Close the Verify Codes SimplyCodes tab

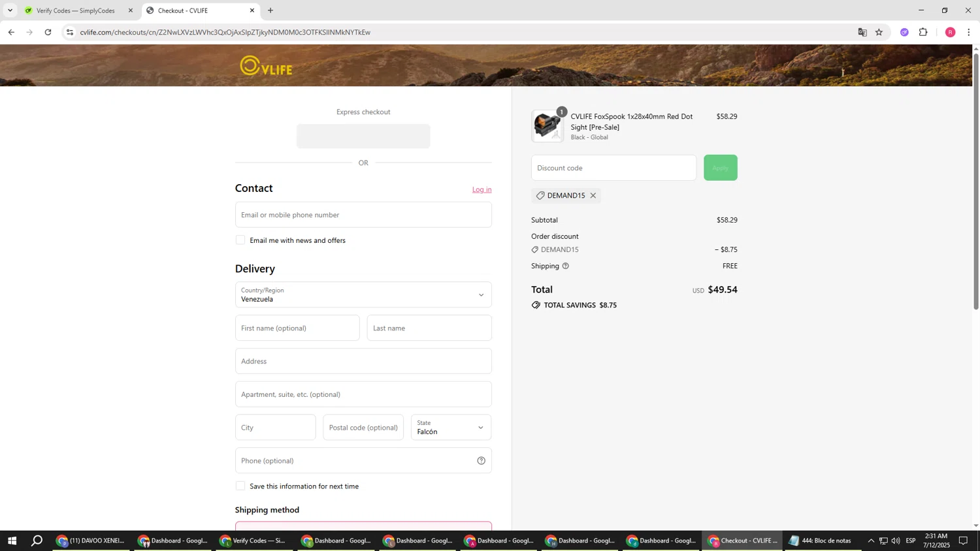pyautogui.click(x=130, y=10)
